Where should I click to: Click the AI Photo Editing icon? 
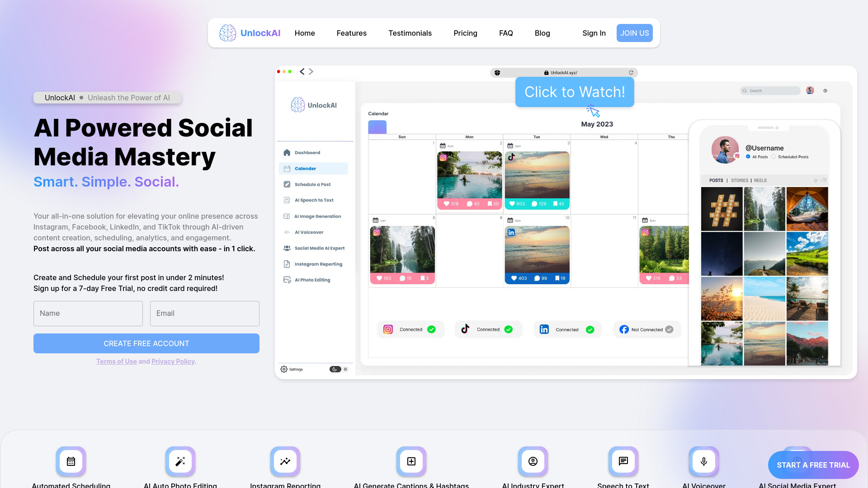point(286,279)
